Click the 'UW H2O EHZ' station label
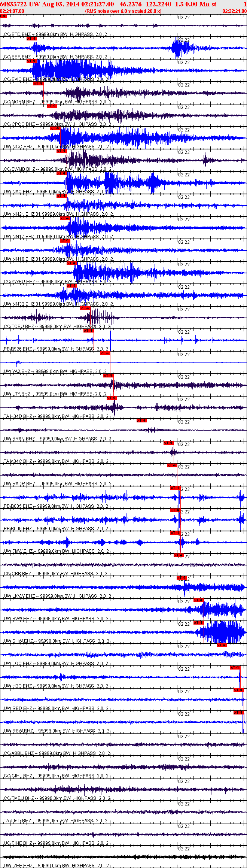The width and height of the screenshot is (247, 868). [18, 686]
